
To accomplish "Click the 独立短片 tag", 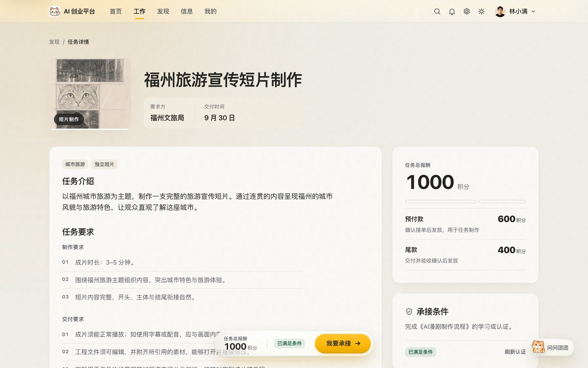I will point(105,164).
